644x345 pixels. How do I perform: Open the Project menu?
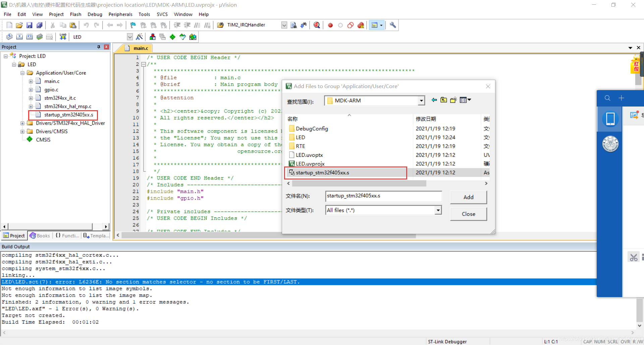tap(56, 14)
